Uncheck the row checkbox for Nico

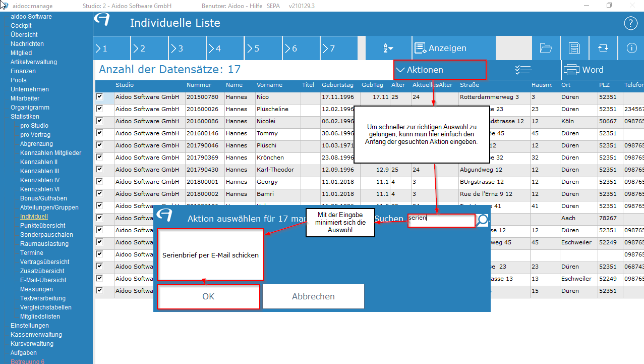pos(100,96)
